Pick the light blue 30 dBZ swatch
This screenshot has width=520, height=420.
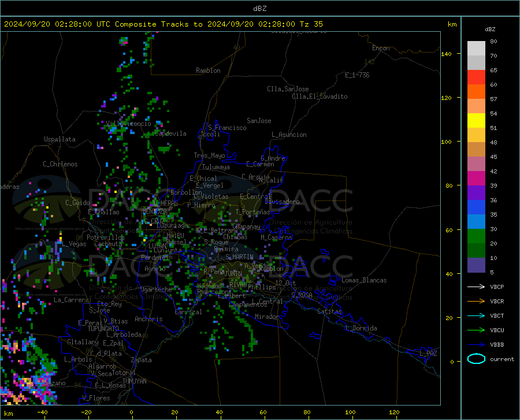pyautogui.click(x=476, y=222)
